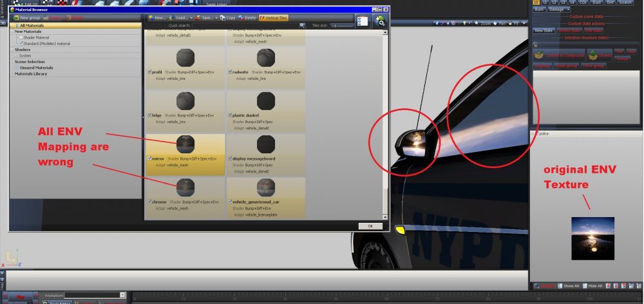
Task: Select the felge material preview sphere
Action: pos(185,101)
